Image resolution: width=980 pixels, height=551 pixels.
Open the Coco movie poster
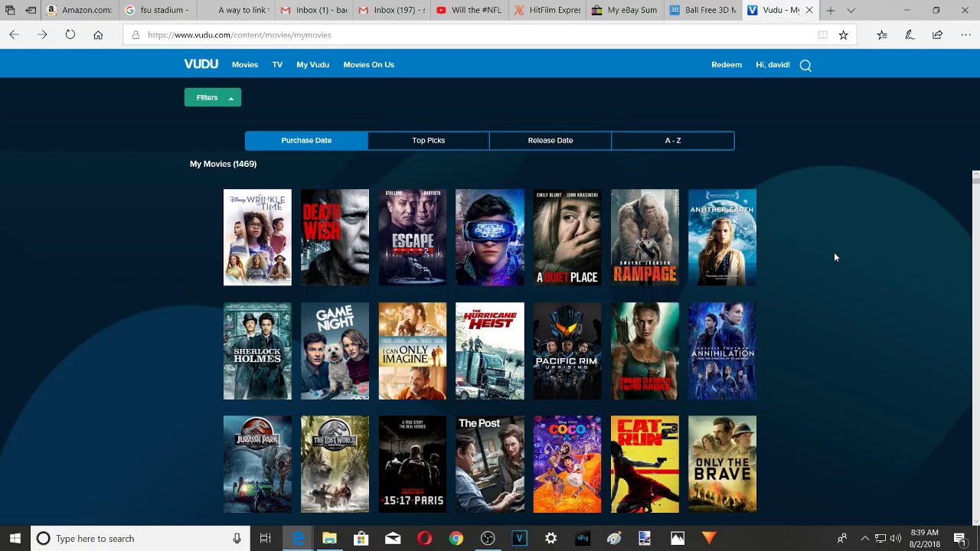(x=567, y=464)
